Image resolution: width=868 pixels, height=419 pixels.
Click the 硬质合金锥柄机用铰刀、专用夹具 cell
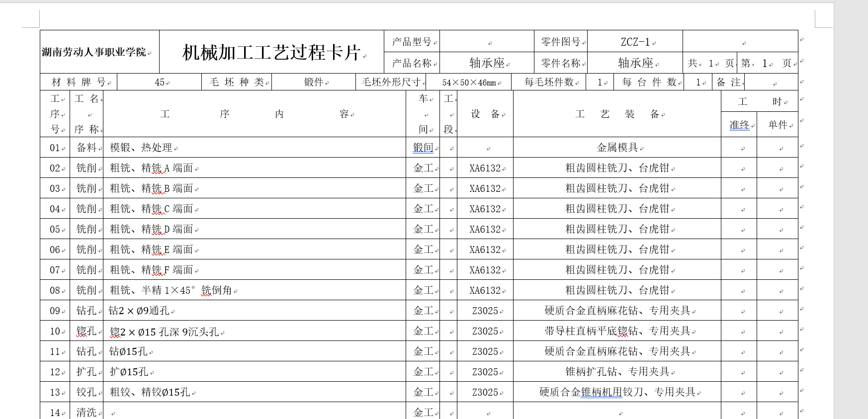coord(617,392)
